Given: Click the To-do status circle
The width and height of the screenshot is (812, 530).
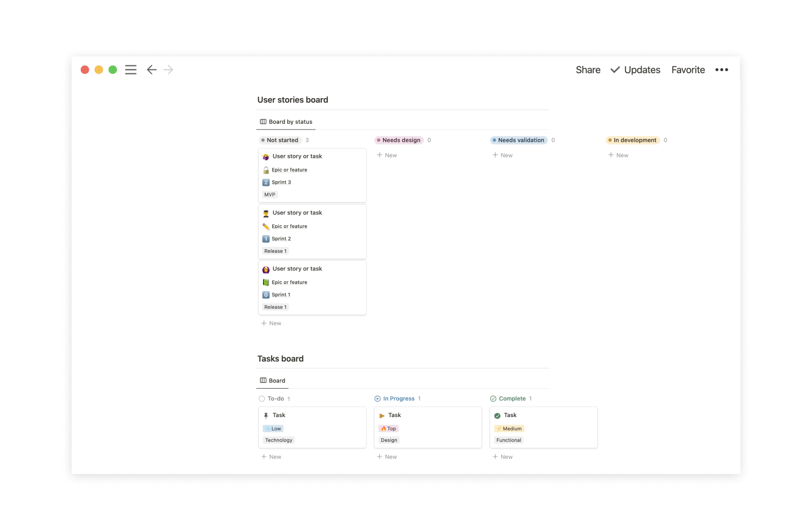Looking at the screenshot, I should point(262,399).
